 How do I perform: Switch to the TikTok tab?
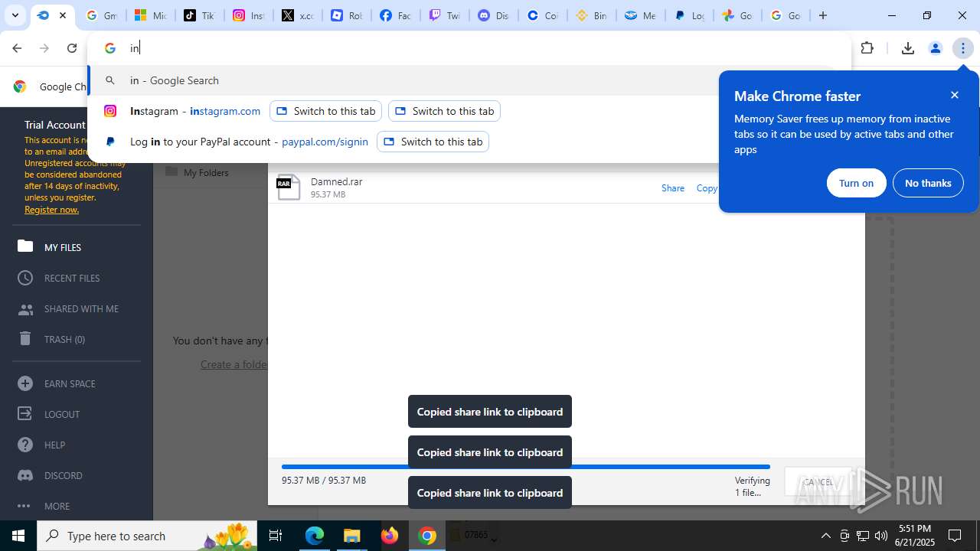pyautogui.click(x=199, y=15)
